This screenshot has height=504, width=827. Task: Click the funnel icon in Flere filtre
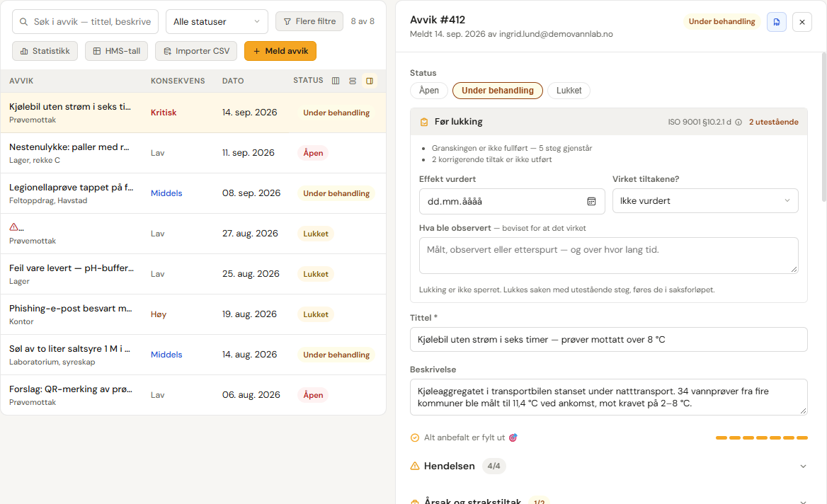(x=287, y=22)
